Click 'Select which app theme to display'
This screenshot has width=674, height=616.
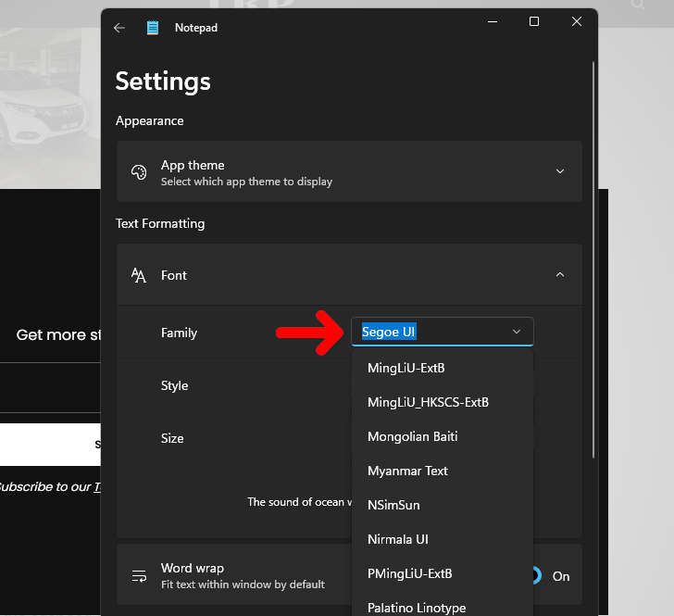246,182
